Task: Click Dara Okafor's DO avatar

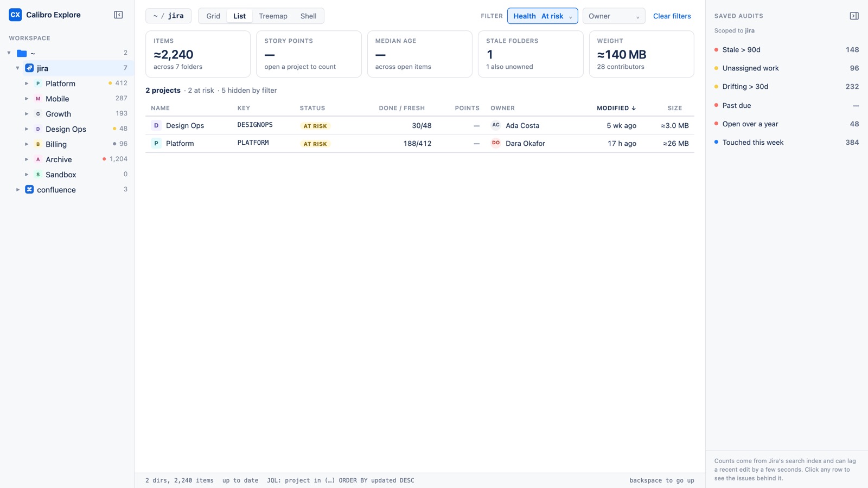Action: 496,143
